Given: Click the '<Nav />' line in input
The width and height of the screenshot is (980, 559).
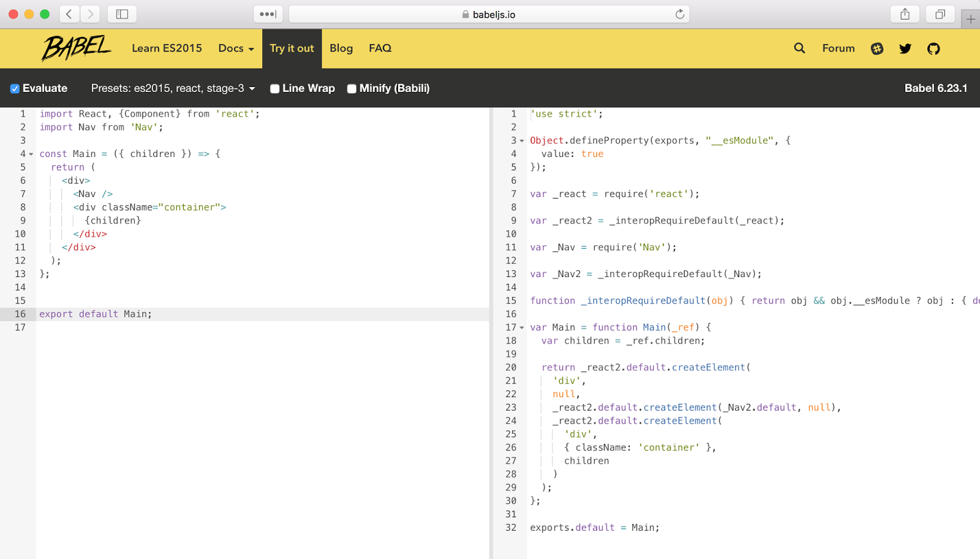Looking at the screenshot, I should 93,194.
